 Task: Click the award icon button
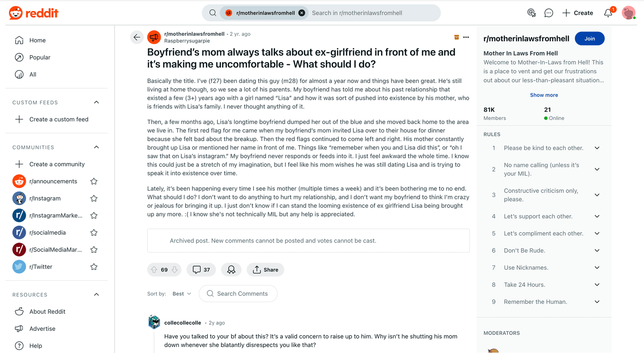click(231, 270)
